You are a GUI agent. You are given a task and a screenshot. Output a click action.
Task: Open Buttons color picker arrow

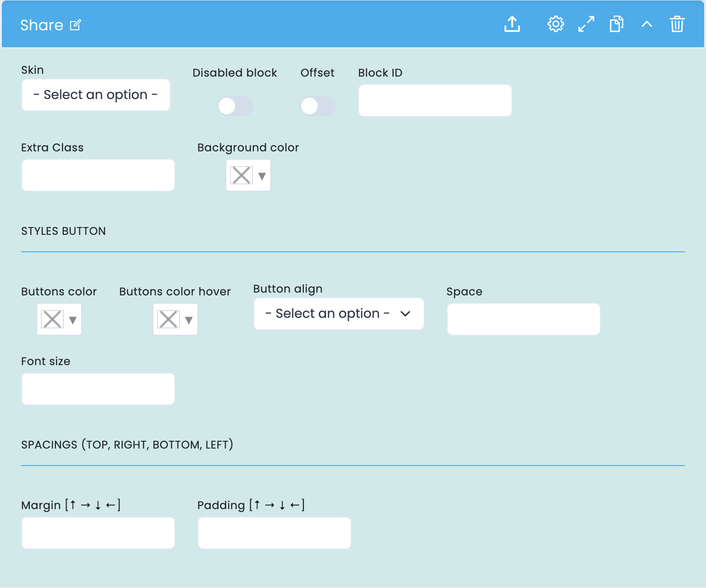(73, 320)
